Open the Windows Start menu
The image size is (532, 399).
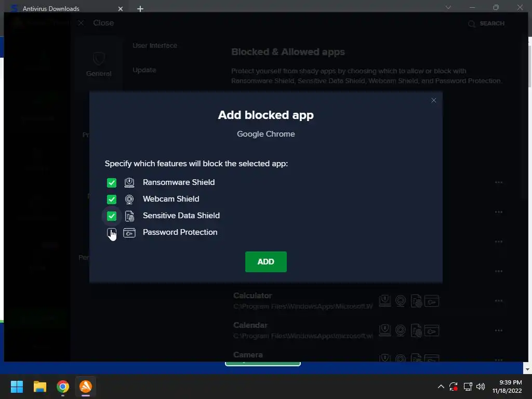[17, 387]
